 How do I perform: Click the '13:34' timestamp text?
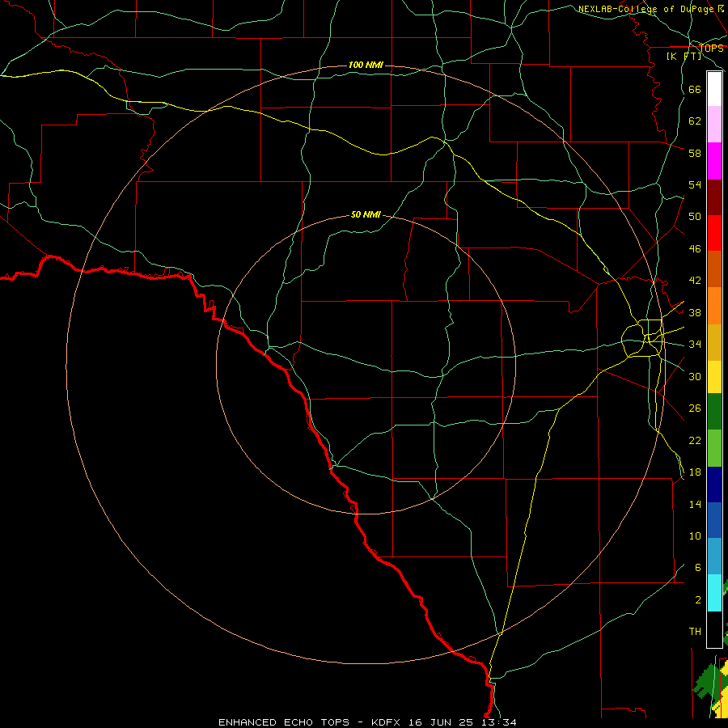[x=500, y=722]
